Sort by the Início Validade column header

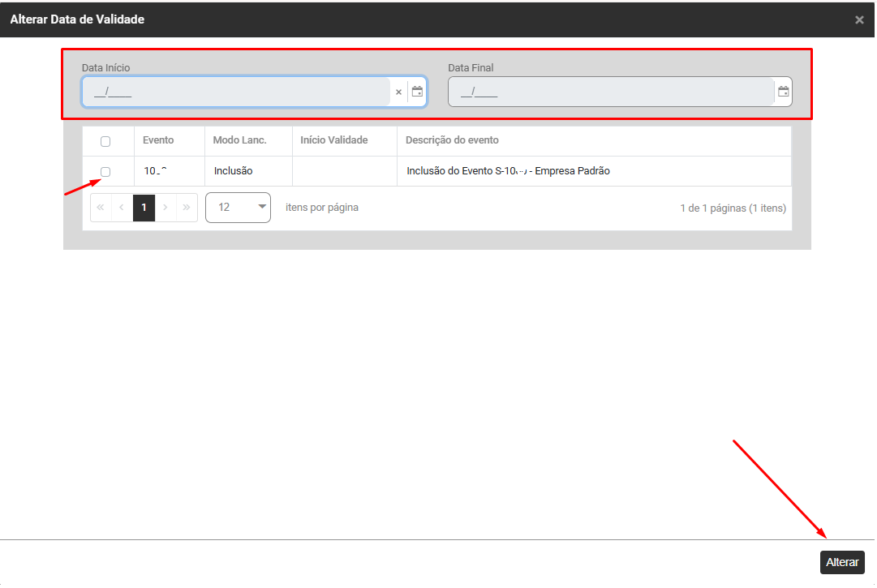coord(334,140)
